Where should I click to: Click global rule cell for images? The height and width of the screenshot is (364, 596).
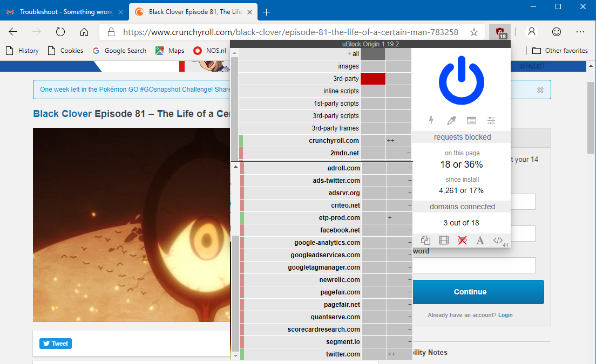[373, 66]
